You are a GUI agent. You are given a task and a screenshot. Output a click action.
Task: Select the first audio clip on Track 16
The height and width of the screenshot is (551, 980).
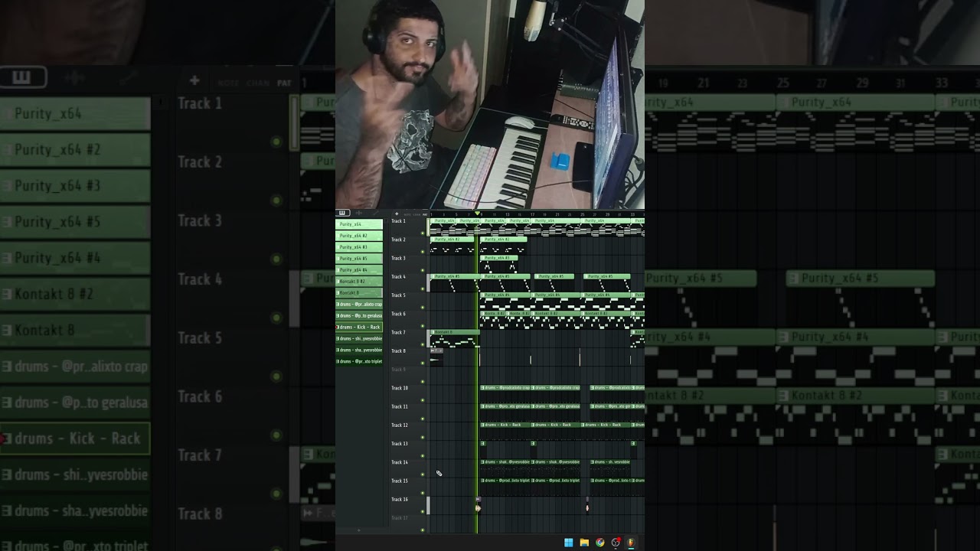pyautogui.click(x=479, y=505)
